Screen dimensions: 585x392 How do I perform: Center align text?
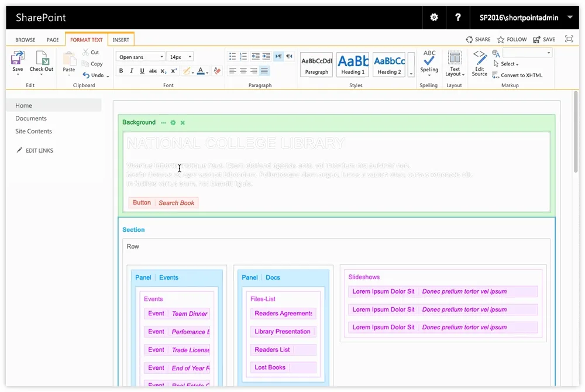[243, 70]
